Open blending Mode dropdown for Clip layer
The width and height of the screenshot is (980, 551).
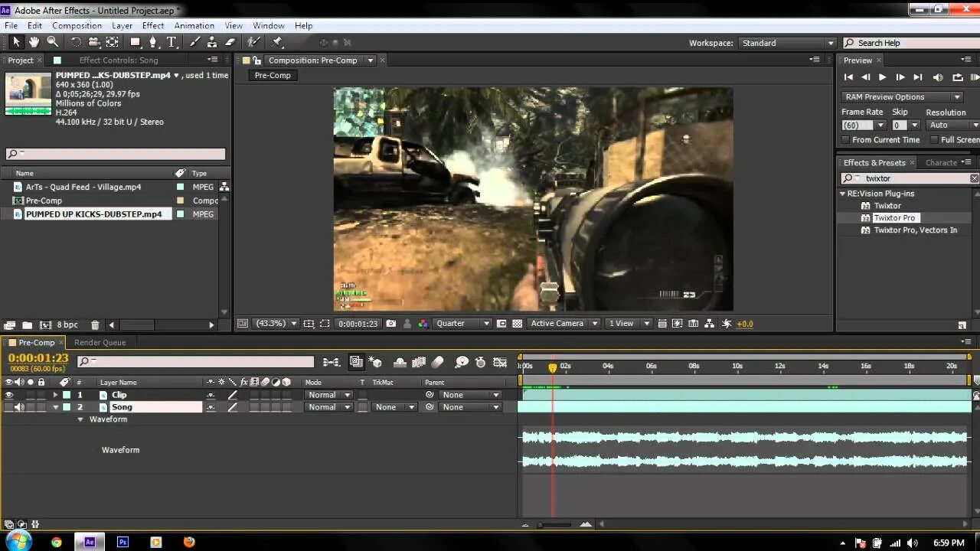(x=328, y=395)
